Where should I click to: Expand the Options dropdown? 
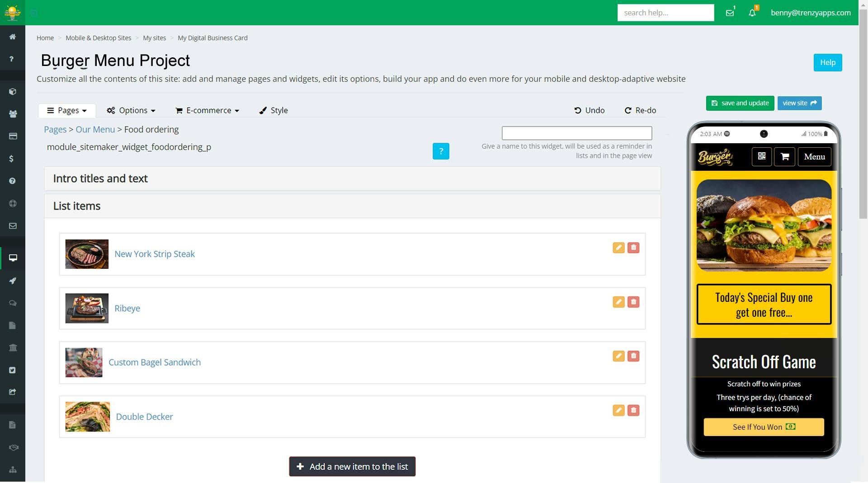pos(131,110)
